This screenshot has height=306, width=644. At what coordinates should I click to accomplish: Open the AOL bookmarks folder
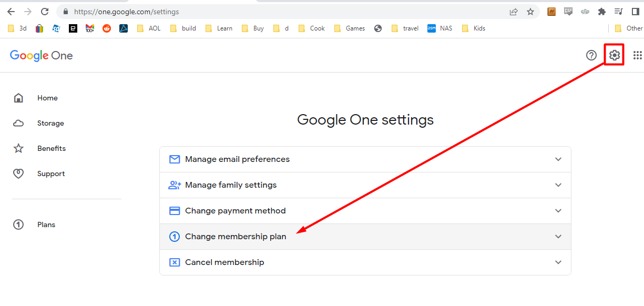tap(149, 28)
